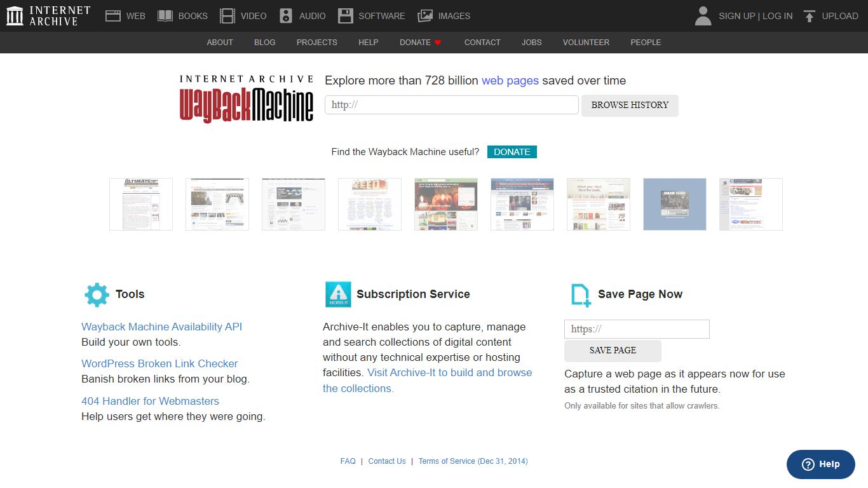Viewport: 868px width, 488px height.
Task: Open the last archived site thumbnail
Action: tap(751, 204)
